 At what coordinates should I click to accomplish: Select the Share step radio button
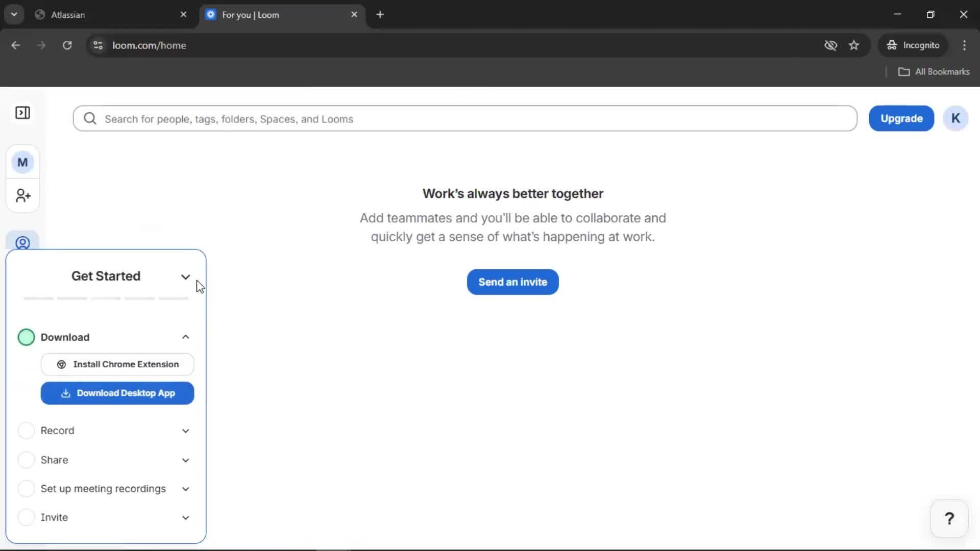click(26, 460)
